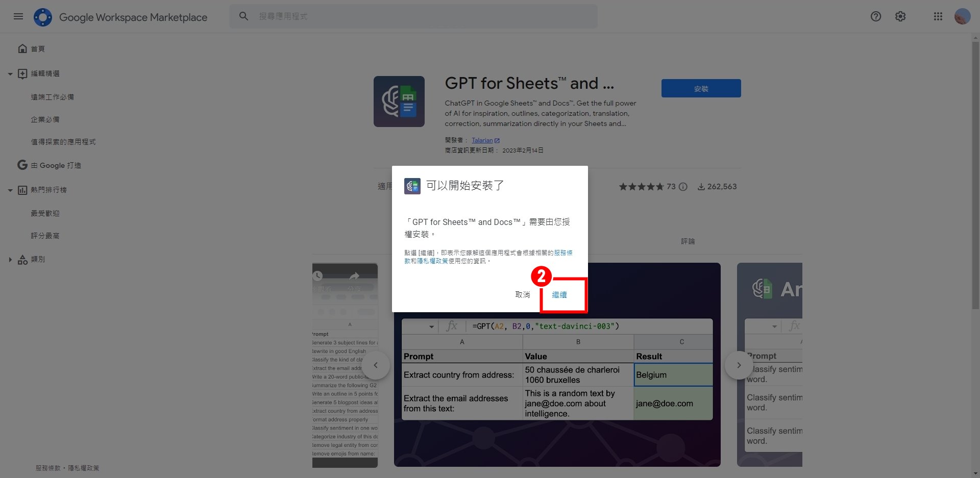
Task: Click the search magnifier icon
Action: [x=244, y=16]
